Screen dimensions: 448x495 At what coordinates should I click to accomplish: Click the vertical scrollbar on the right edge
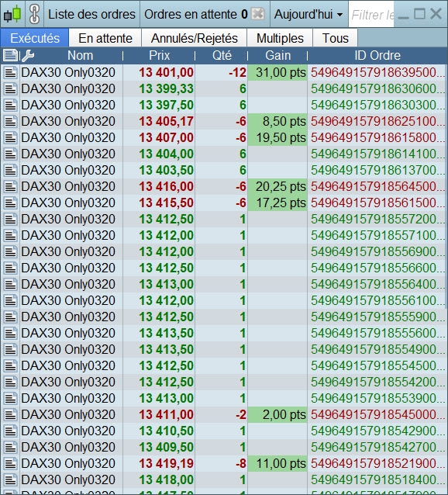(x=446, y=186)
